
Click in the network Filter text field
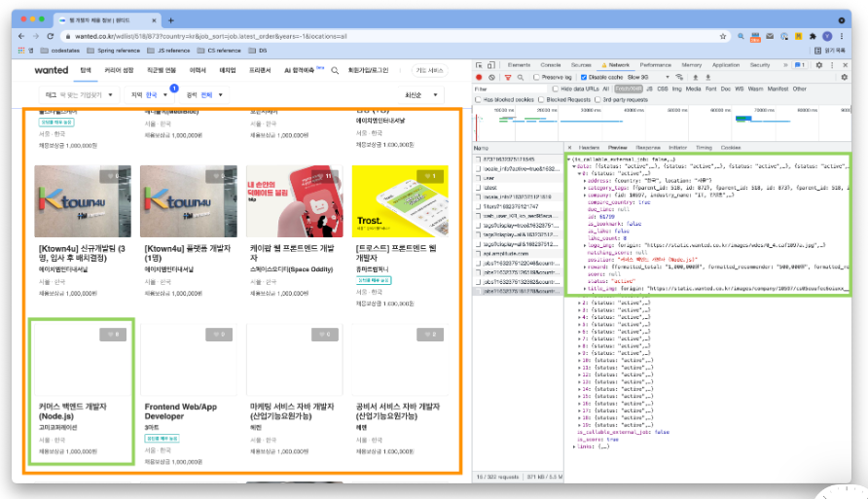(x=510, y=89)
